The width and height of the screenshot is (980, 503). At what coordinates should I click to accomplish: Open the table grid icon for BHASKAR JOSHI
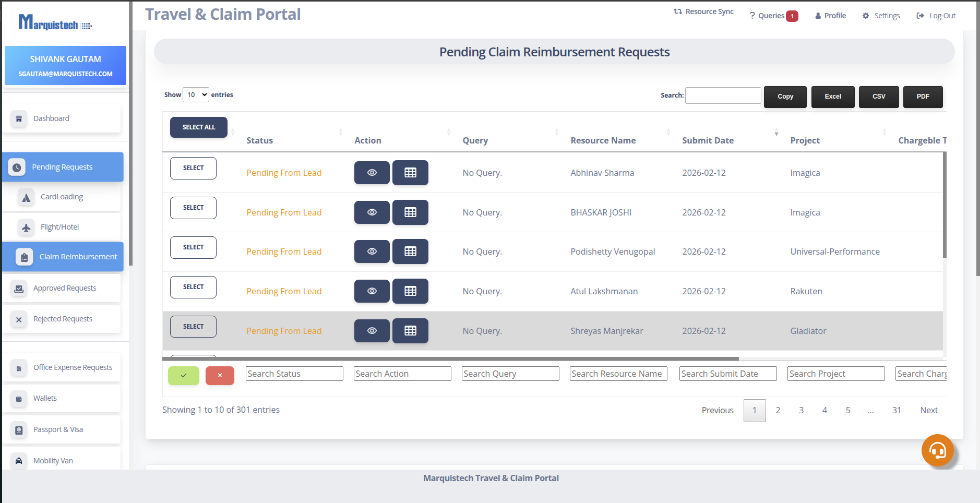[410, 212]
